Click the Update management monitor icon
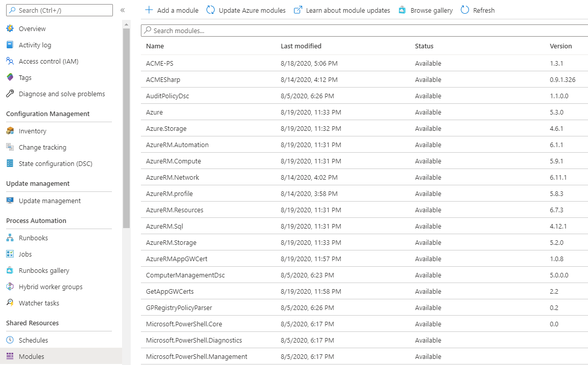Viewport: 588px width, 365px height. point(10,201)
